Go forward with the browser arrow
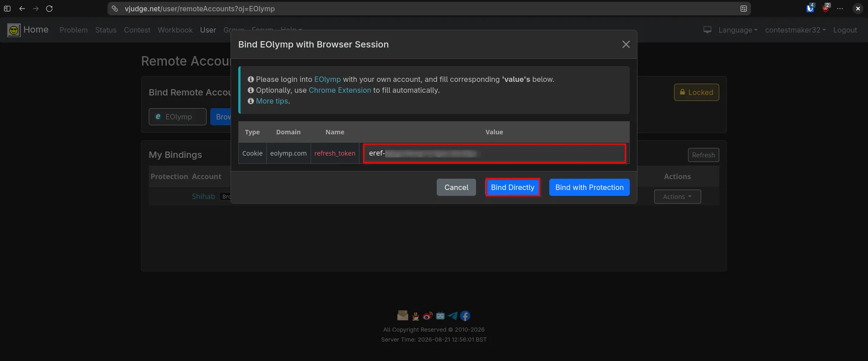868x361 pixels. (36, 9)
